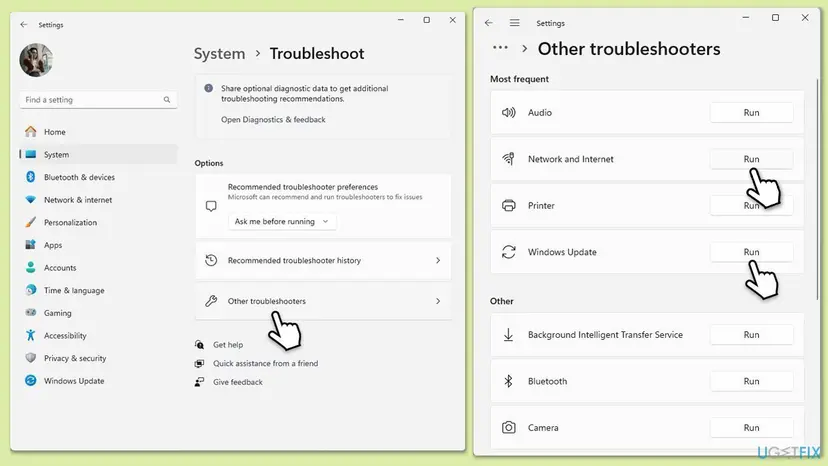Screen dimensions: 828x466
Task: Click the Windows Update sidebar sync icon
Action: point(31,380)
